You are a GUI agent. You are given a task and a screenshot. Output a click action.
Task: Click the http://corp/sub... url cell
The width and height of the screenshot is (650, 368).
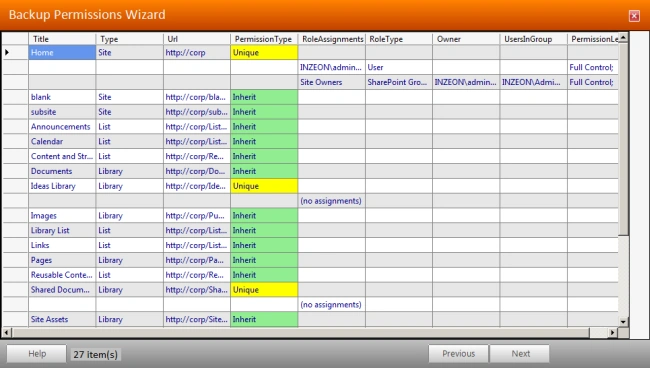pyautogui.click(x=197, y=112)
